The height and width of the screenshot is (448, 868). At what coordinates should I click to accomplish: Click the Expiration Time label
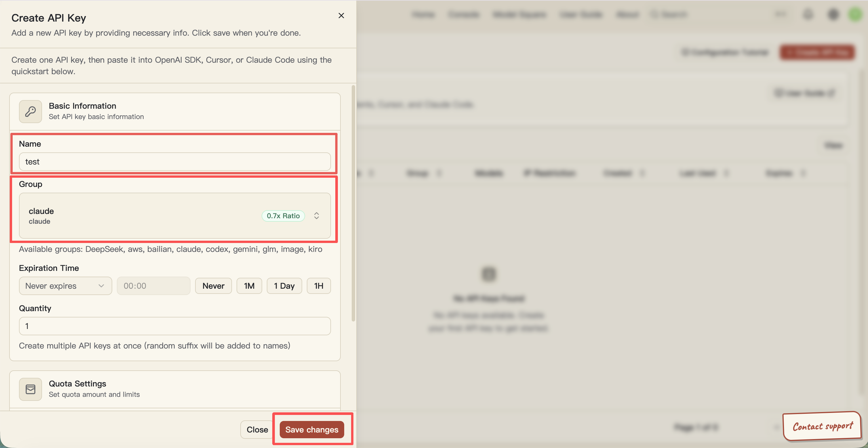(49, 268)
